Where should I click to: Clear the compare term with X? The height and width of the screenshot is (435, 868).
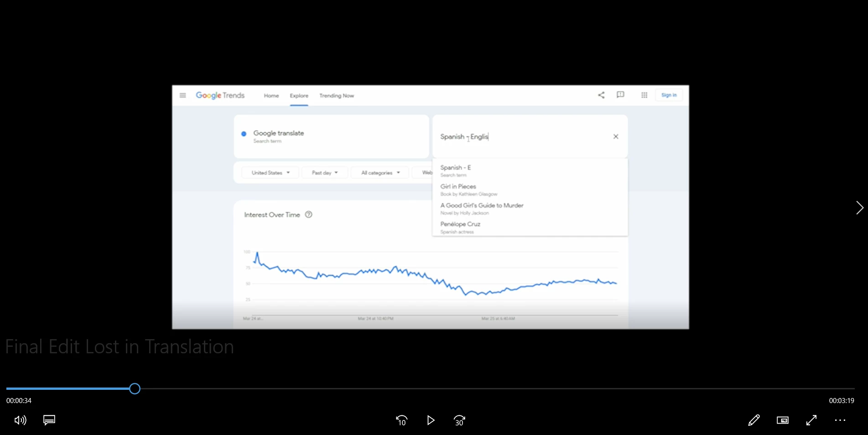coord(616,136)
